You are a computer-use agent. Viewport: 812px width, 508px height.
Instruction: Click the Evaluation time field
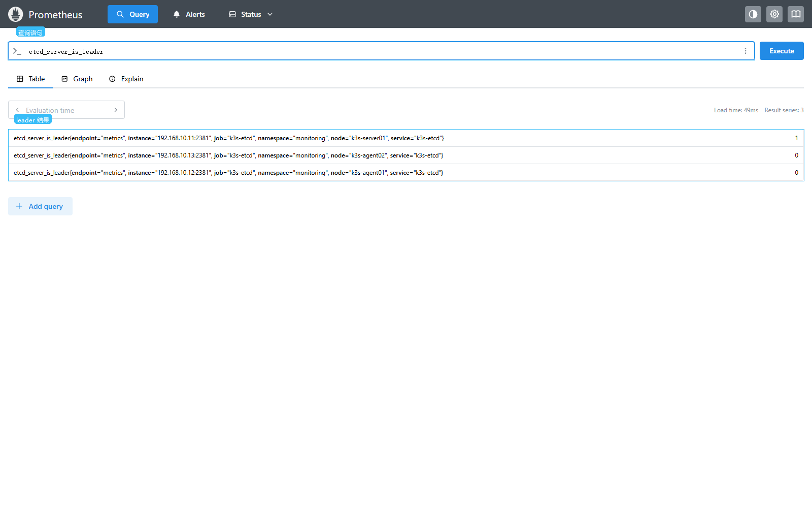point(66,110)
